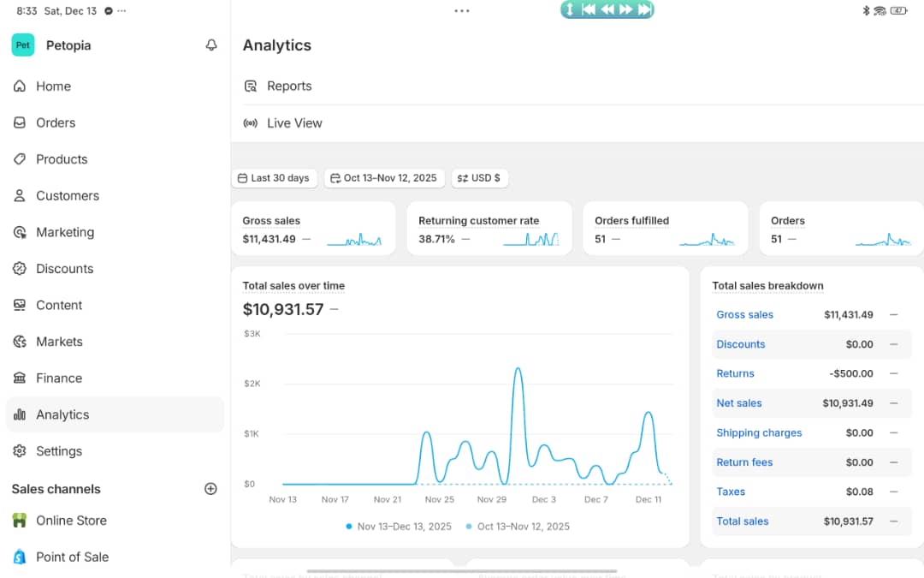The image size is (924, 578).
Task: Change currency using USD $ selector
Action: point(479,178)
